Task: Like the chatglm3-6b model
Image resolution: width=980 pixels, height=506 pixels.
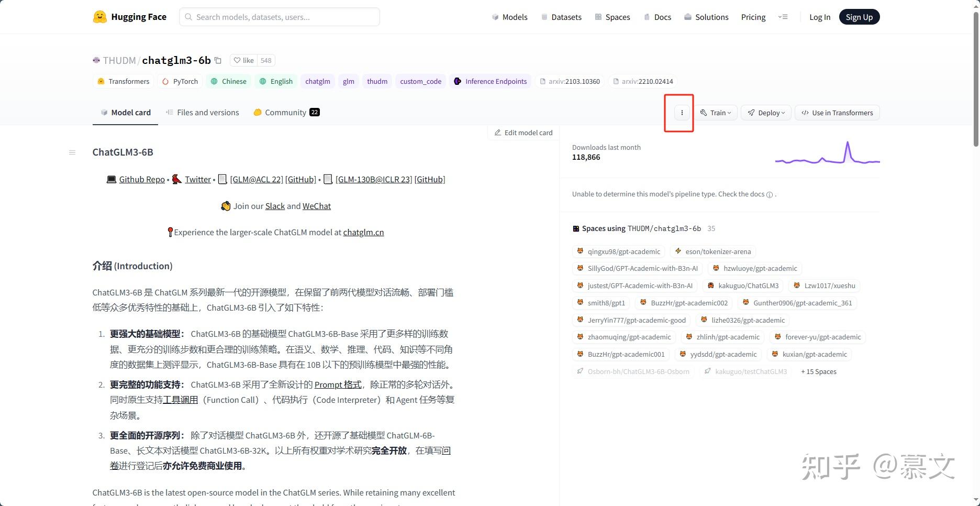Action: [243, 60]
